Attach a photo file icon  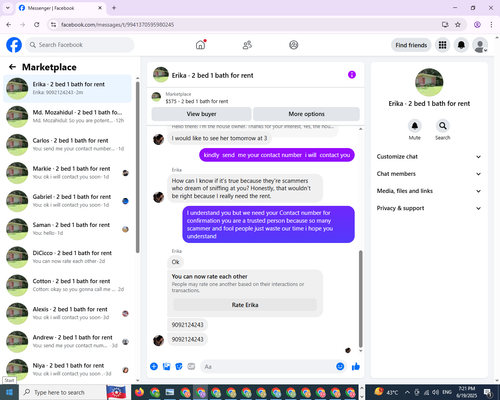pyautogui.click(x=166, y=367)
